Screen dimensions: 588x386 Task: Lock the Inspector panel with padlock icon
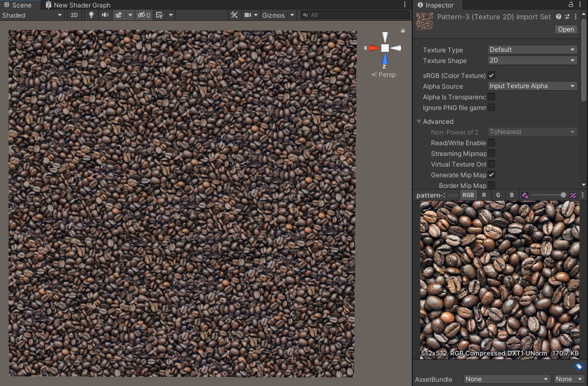click(x=571, y=5)
